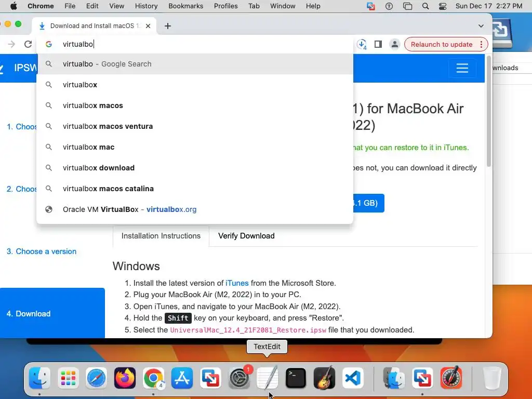Viewport: 532px width, 399px height.
Task: Open Bookmarks menu
Action: [185, 6]
